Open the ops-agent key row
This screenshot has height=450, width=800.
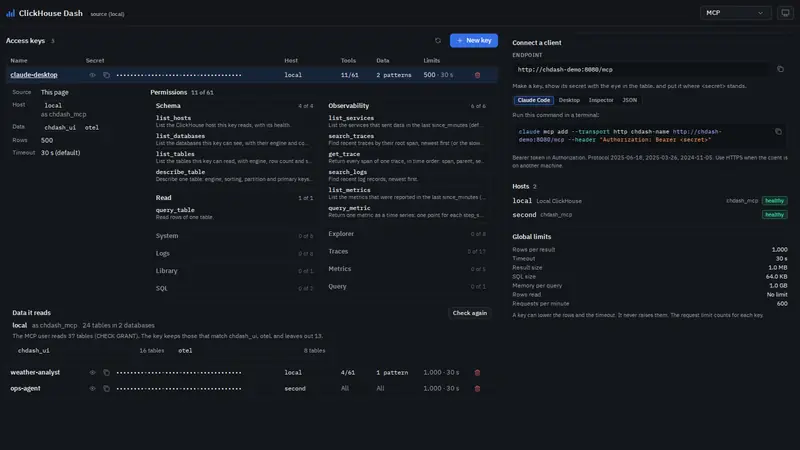tap(252, 388)
